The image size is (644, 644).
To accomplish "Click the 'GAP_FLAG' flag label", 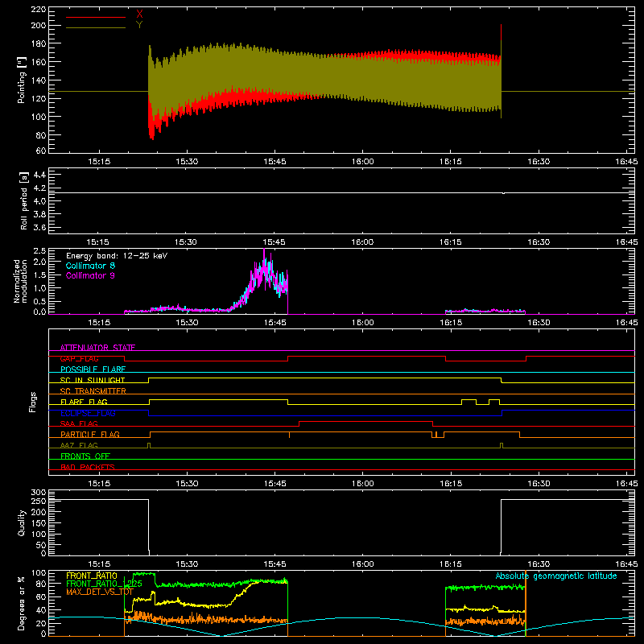I will 79,358.
